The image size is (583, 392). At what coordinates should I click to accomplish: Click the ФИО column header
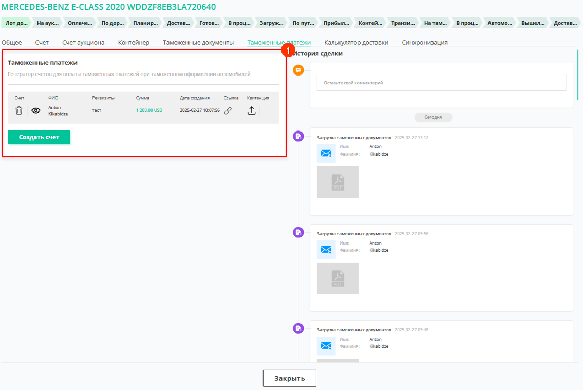(x=53, y=98)
